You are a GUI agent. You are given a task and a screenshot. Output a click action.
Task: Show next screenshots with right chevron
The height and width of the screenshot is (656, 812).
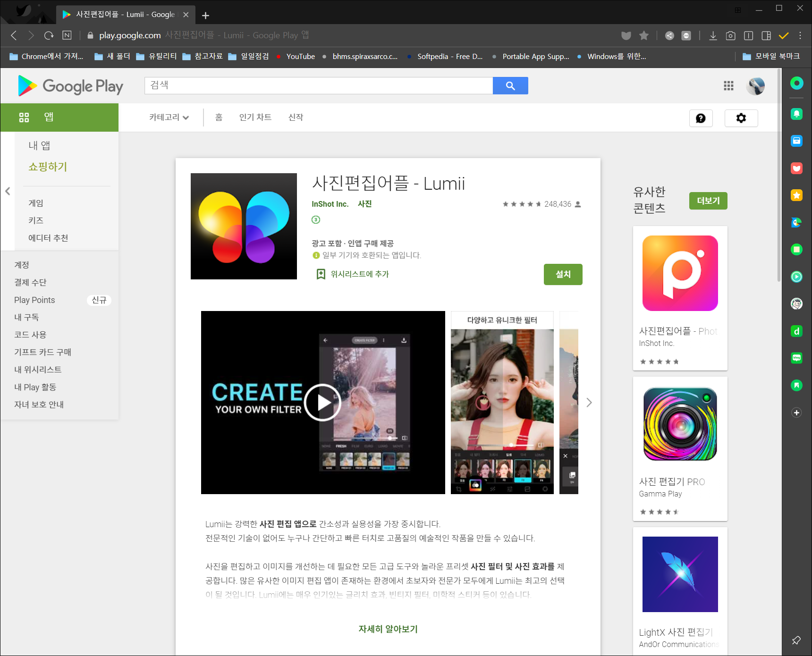tap(589, 403)
